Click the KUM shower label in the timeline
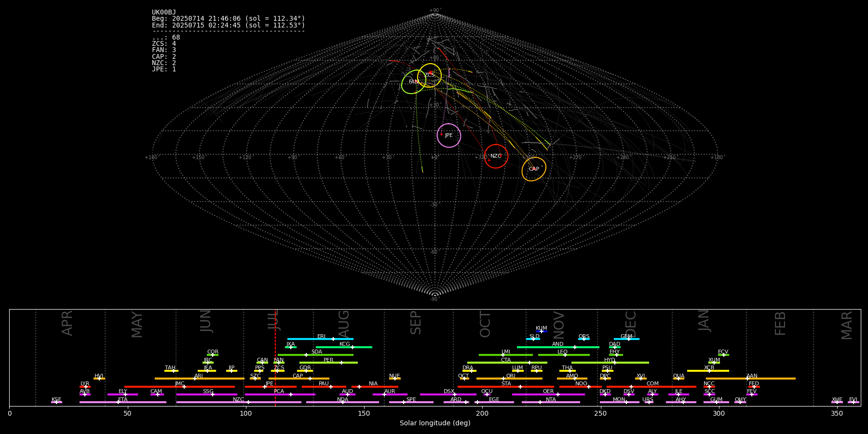 (542, 328)
